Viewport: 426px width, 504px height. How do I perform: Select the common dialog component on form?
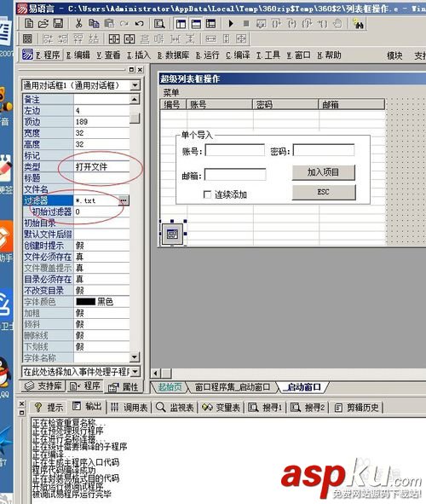click(x=172, y=234)
